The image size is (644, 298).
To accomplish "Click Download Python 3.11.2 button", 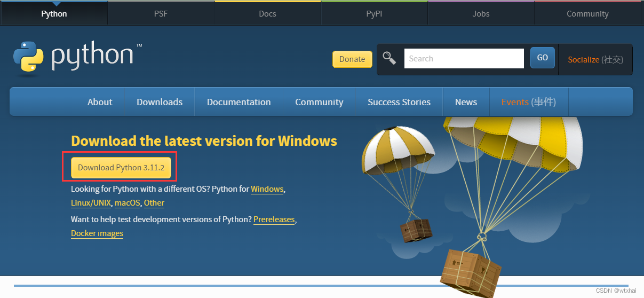I will pos(121,168).
